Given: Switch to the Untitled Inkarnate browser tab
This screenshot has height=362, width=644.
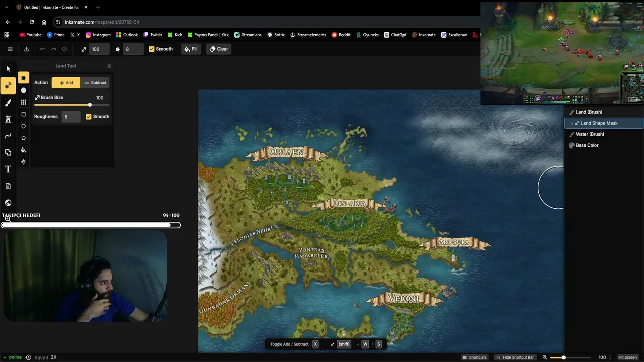Looking at the screenshot, I should pyautogui.click(x=52, y=7).
